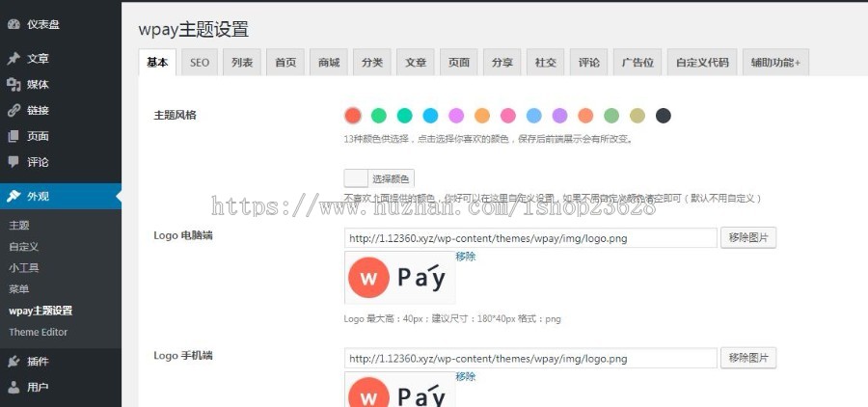Switch to the 基本 tab
Viewport: 868px width, 407px height.
click(157, 62)
